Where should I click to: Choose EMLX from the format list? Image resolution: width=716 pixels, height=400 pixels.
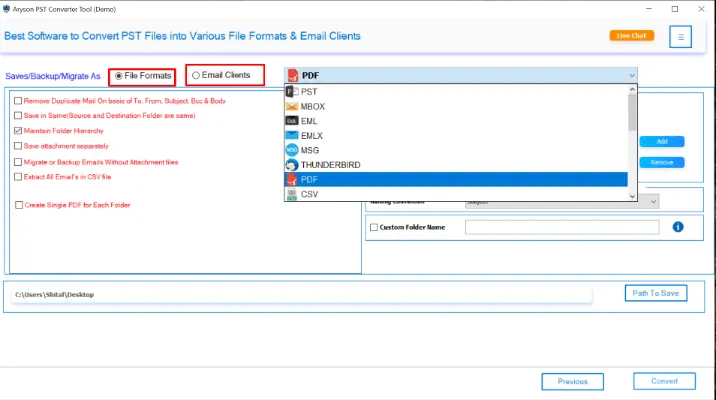456,136
